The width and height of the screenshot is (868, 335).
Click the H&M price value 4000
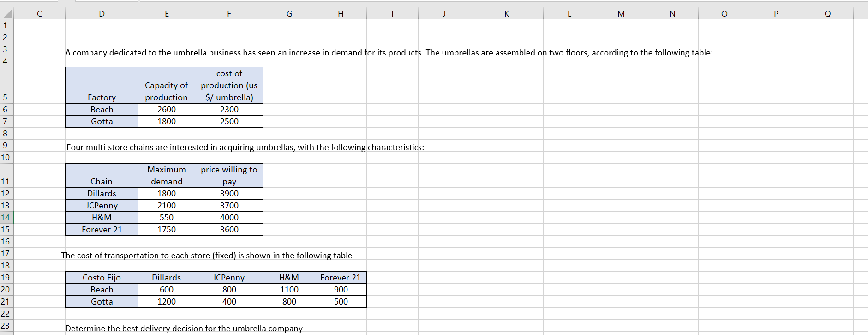[229, 217]
